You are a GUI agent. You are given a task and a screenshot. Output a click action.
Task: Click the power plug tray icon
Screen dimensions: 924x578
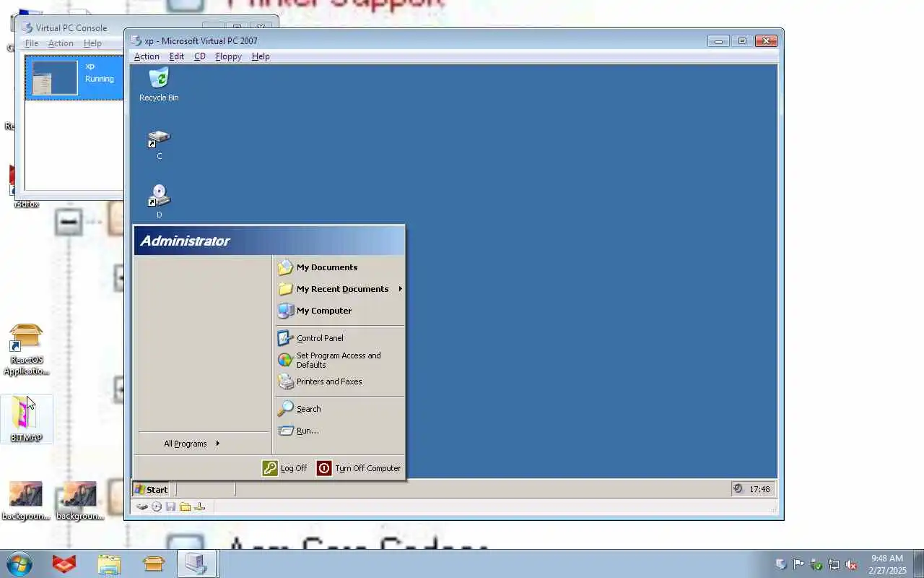click(x=816, y=564)
